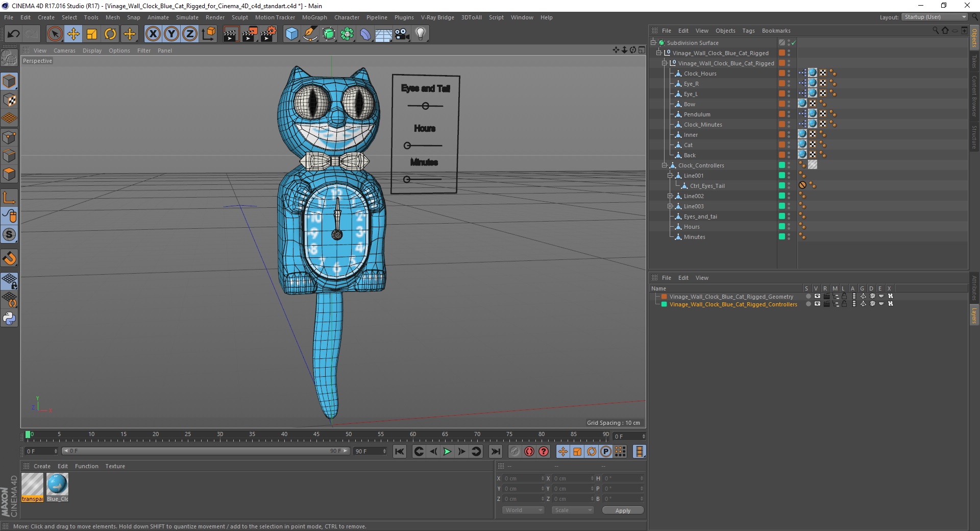Click the Subdivision Surface generator icon
Screen dimensions: 980x531
[329, 34]
